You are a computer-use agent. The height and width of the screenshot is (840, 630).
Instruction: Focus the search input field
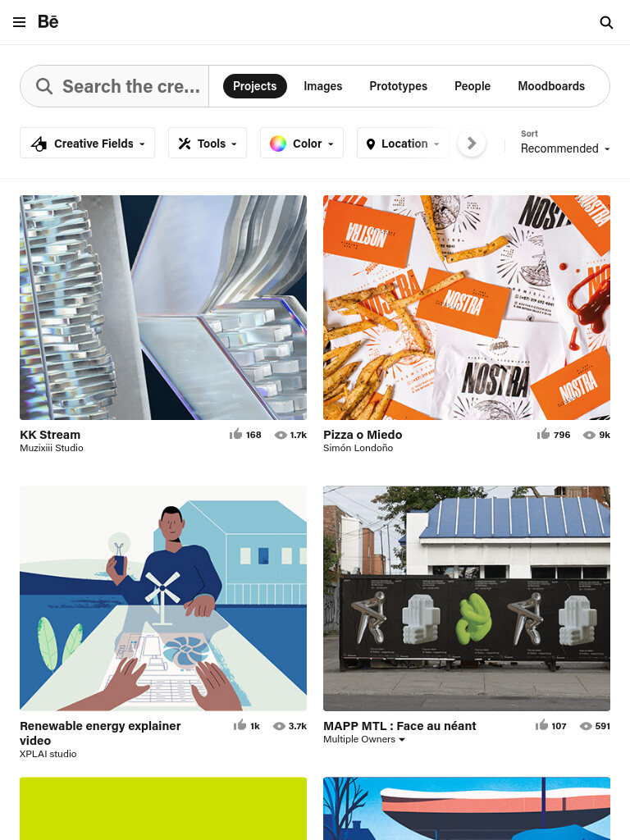click(115, 86)
